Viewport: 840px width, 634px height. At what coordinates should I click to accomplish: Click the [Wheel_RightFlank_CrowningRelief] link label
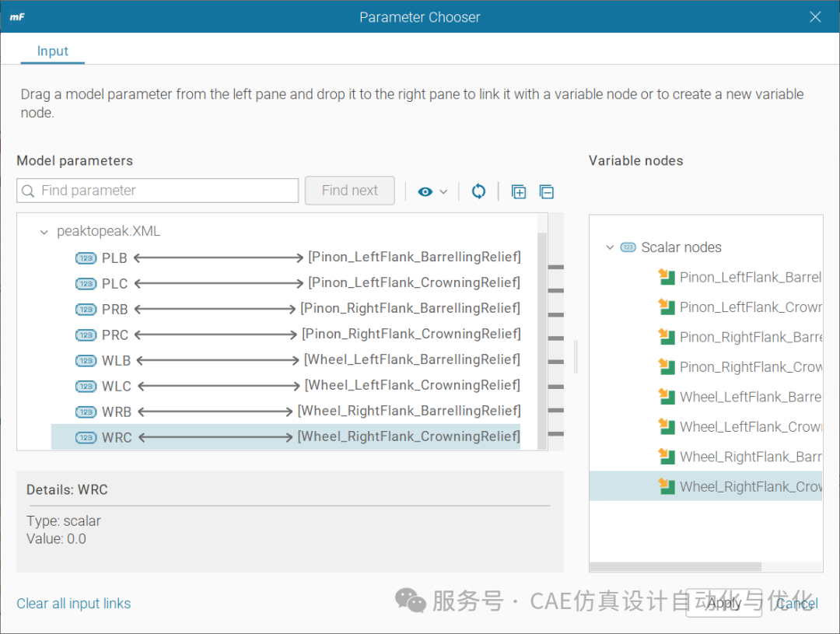point(409,436)
